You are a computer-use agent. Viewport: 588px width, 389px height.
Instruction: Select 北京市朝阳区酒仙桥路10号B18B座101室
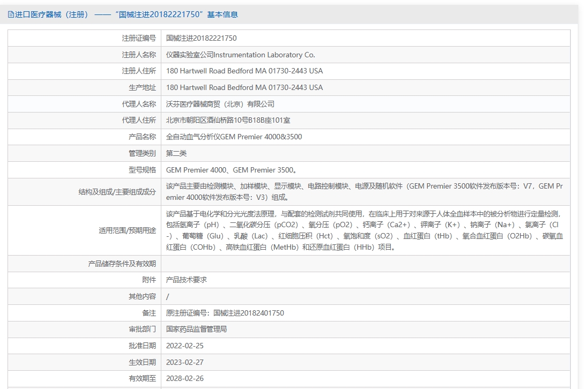tap(228, 121)
